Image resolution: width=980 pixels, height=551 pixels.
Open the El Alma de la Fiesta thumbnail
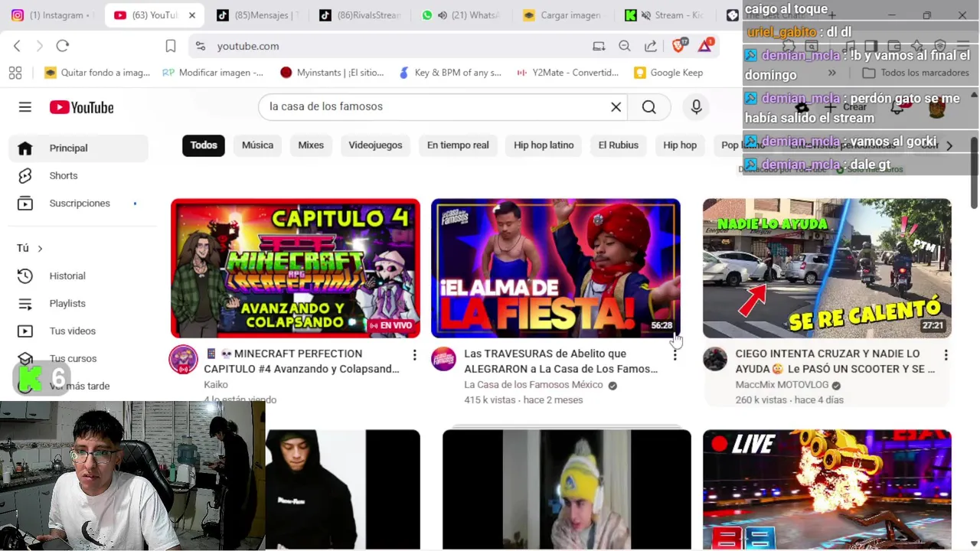(x=556, y=269)
